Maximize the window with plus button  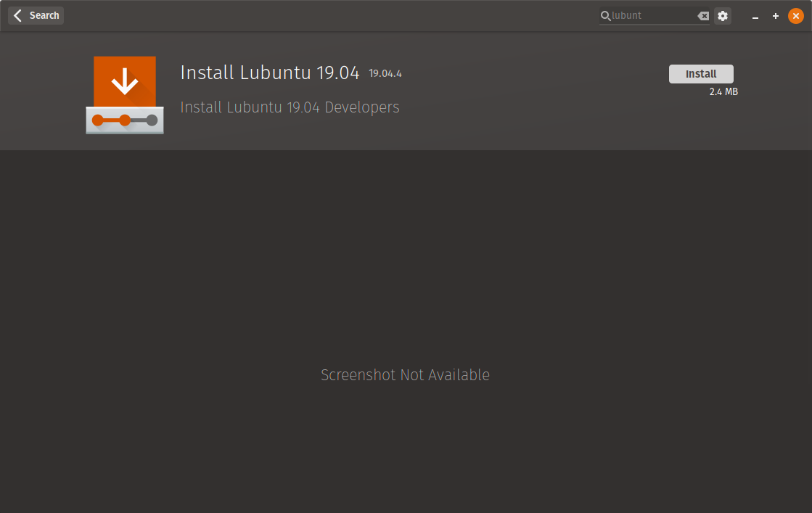tap(775, 16)
